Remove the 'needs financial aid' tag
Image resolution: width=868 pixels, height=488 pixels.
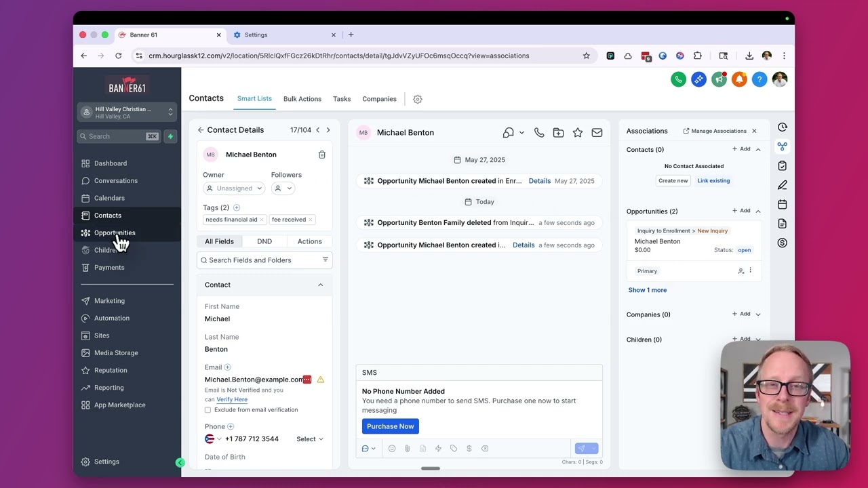tap(263, 220)
